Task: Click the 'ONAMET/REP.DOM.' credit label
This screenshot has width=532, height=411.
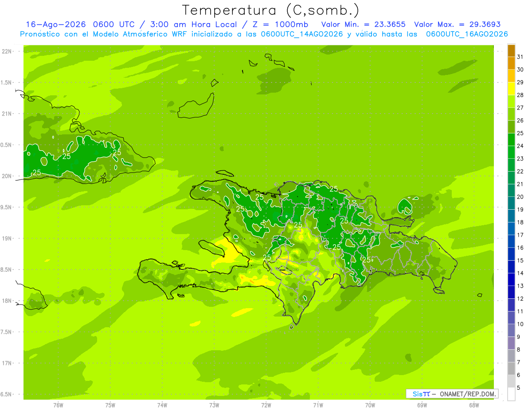Action: coord(468,394)
